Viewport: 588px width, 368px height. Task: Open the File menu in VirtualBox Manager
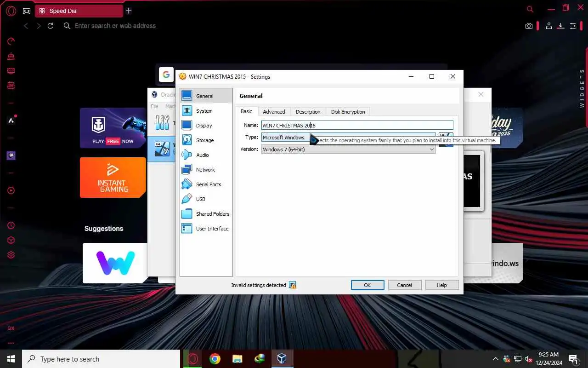155,106
